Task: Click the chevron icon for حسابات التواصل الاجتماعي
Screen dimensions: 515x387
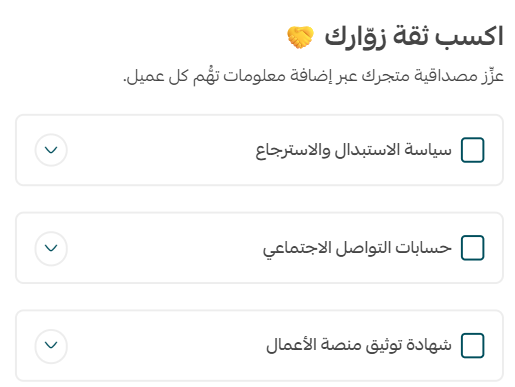Action: coord(51,248)
